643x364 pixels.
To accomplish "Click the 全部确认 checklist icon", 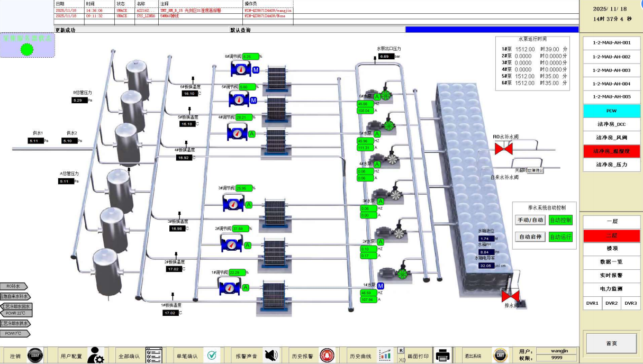I will pyautogui.click(x=153, y=356).
